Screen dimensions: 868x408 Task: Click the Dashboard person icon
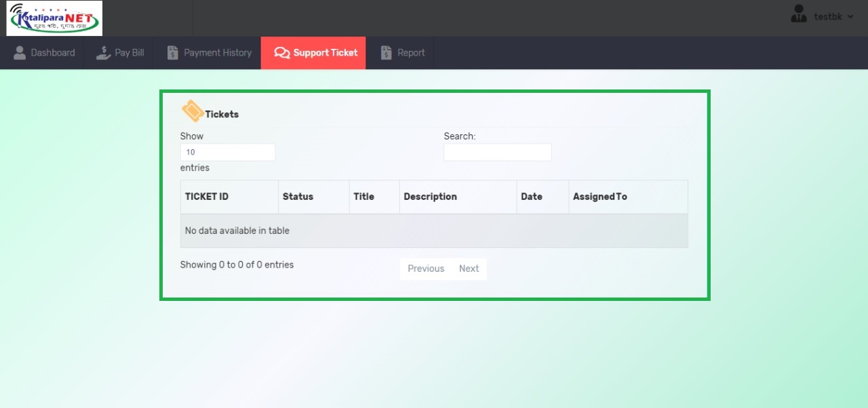click(x=20, y=53)
